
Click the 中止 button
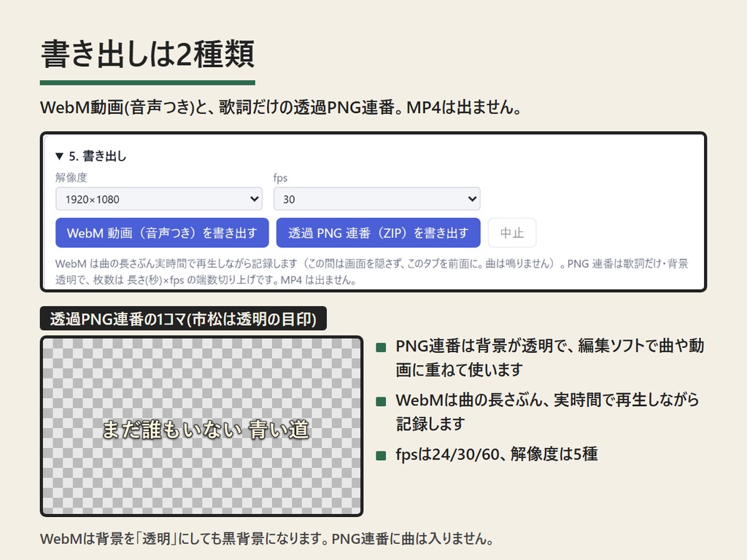click(x=512, y=233)
